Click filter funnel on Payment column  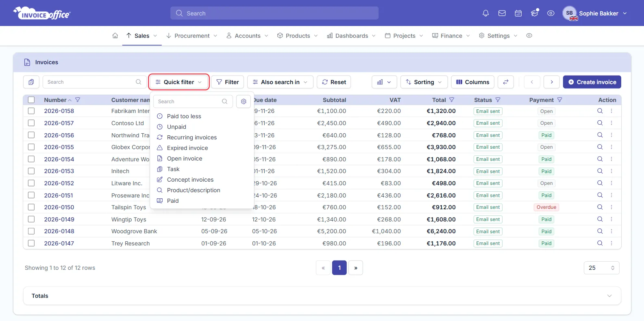pyautogui.click(x=559, y=100)
